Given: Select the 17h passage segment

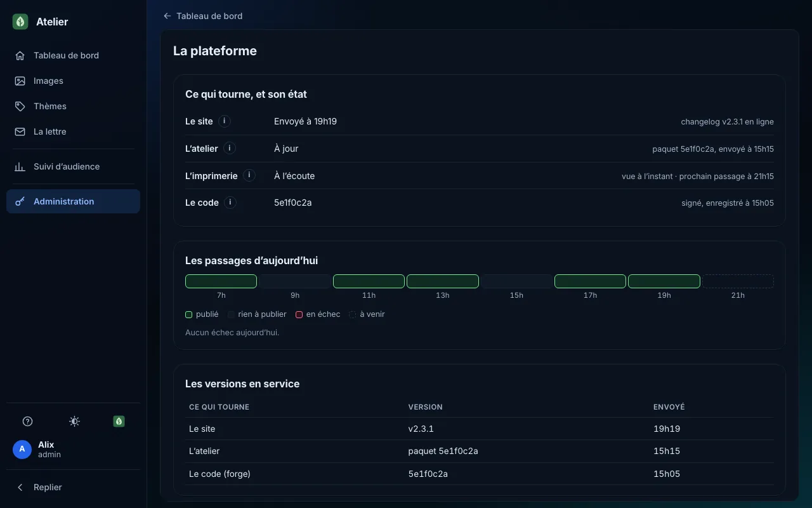Looking at the screenshot, I should [590, 281].
